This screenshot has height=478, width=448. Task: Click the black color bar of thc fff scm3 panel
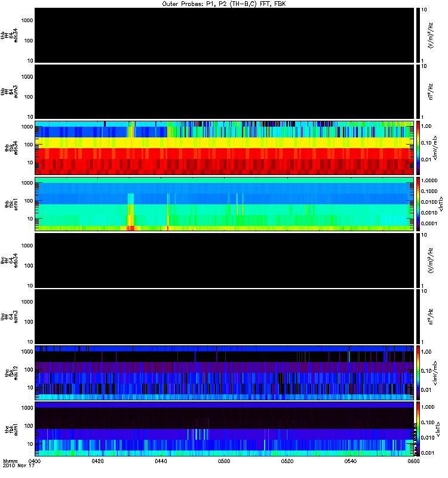pyautogui.click(x=418, y=317)
